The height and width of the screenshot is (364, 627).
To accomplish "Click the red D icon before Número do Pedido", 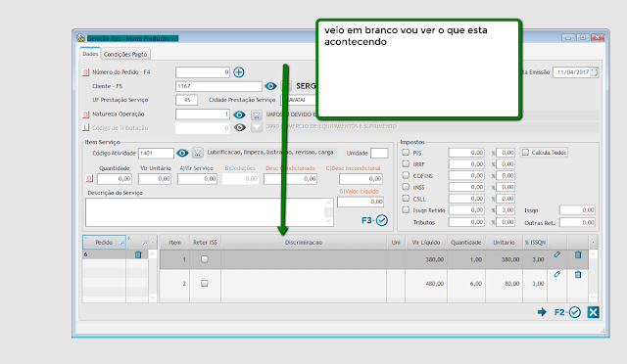I will [x=85, y=72].
